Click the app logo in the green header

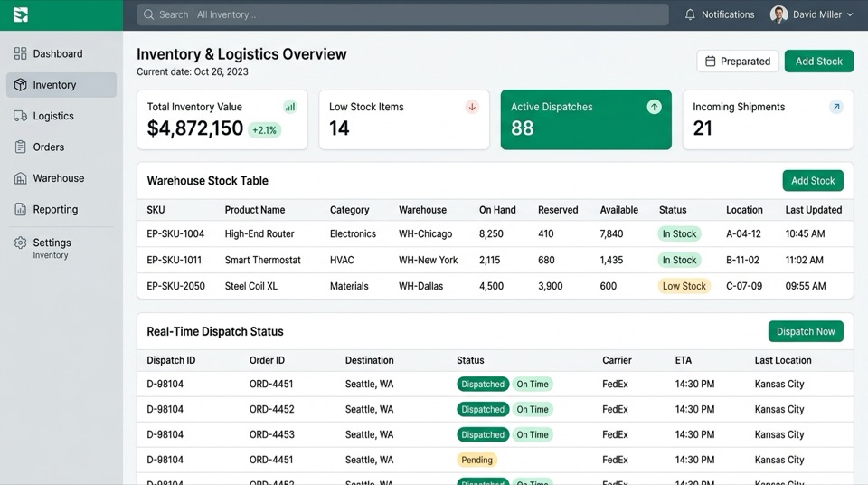tap(21, 15)
